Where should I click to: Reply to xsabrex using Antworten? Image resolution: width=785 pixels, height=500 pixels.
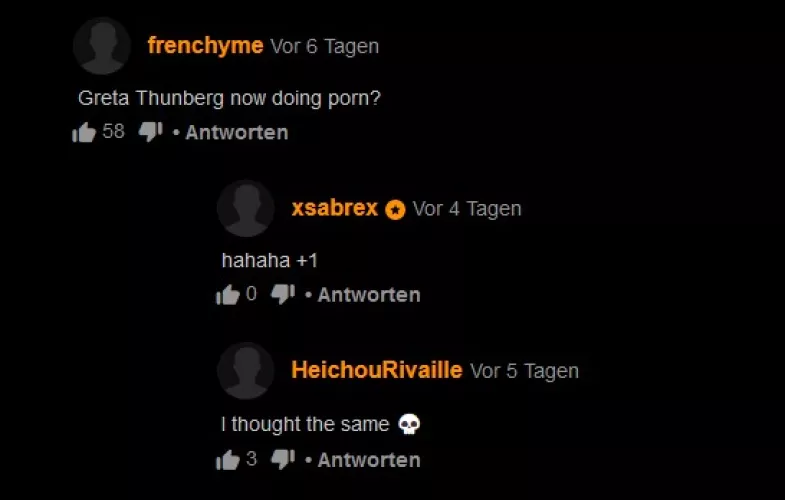369,295
